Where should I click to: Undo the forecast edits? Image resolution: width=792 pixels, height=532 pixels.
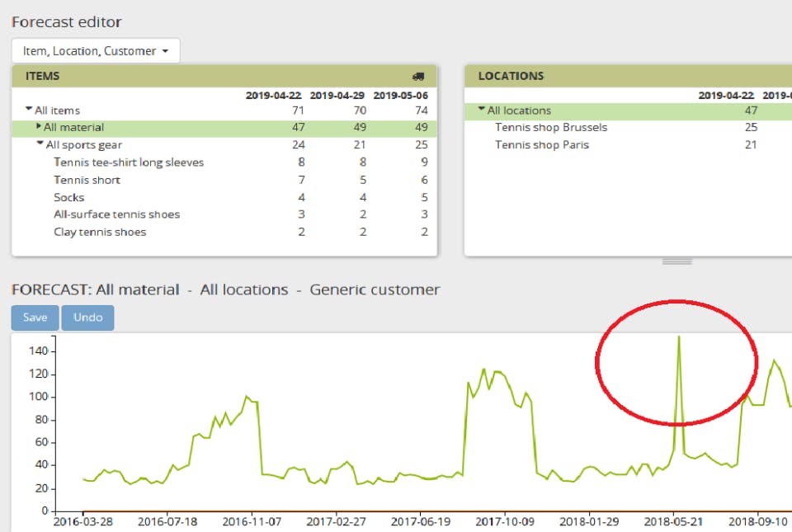tap(88, 318)
